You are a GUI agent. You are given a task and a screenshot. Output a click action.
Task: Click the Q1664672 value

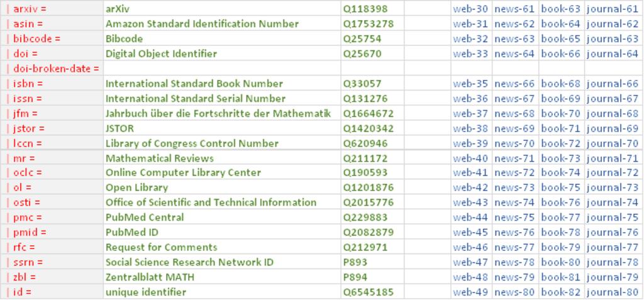point(369,113)
